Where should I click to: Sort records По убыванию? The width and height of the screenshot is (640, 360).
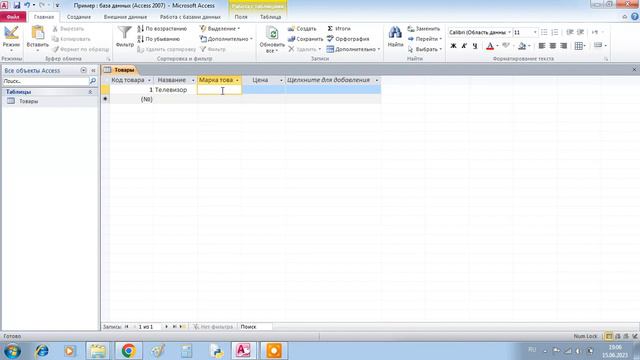159,39
